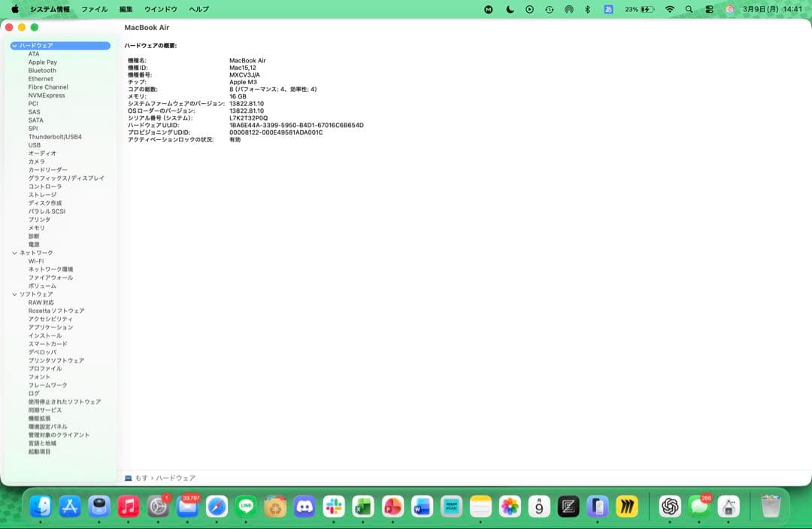Open Messages with the 286 badge
812x529 pixels.
point(699,506)
